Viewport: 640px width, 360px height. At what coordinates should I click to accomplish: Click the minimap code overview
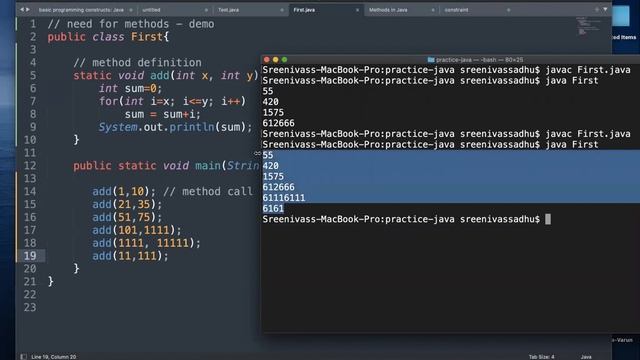click(588, 26)
